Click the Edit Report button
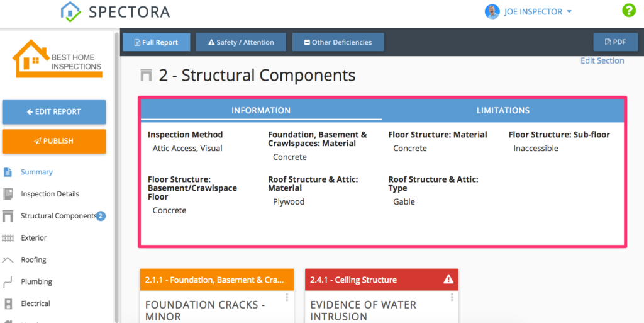The height and width of the screenshot is (323, 644). coord(54,111)
